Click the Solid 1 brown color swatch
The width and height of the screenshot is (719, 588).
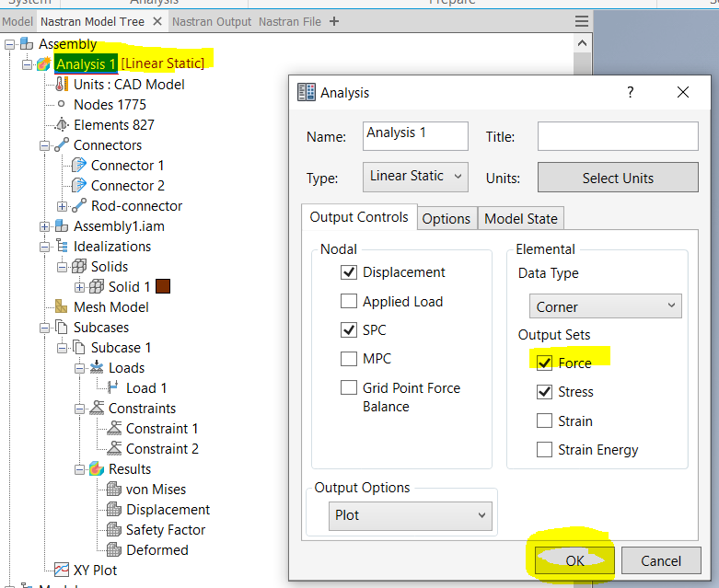(163, 286)
